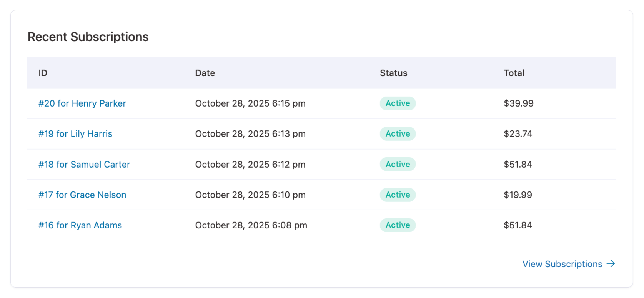The image size is (644, 298).
Task: Click the Active badge for Henry Parker
Action: point(398,103)
